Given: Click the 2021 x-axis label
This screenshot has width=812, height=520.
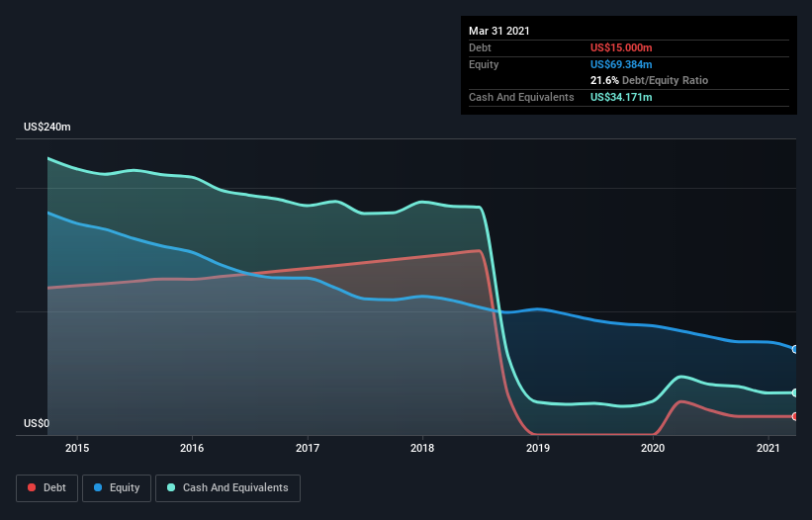Looking at the screenshot, I should coord(767,448).
